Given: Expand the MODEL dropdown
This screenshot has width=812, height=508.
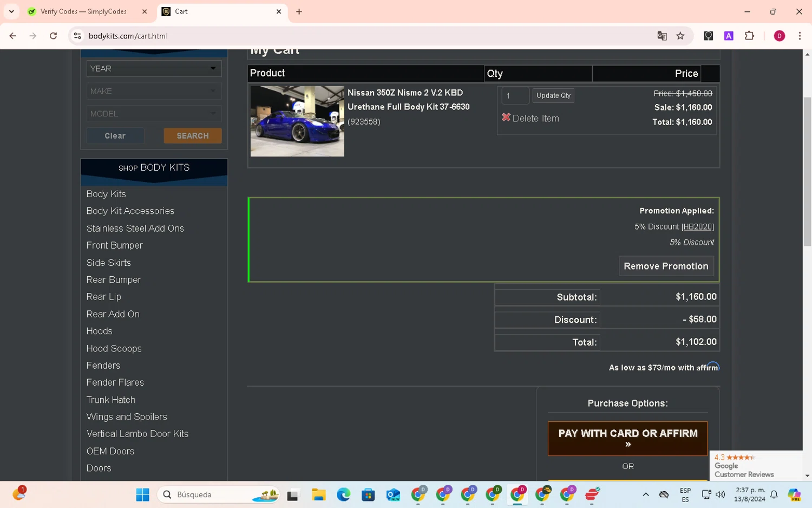Looking at the screenshot, I should tap(154, 114).
